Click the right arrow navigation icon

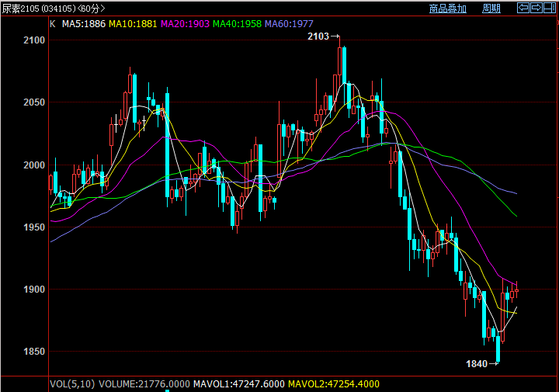tap(536, 8)
